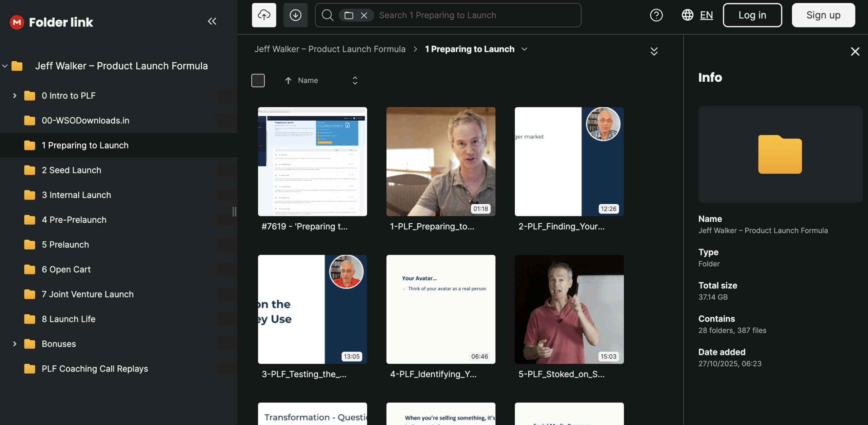The height and width of the screenshot is (425, 868).
Task: Click the Sign up button
Action: (823, 15)
